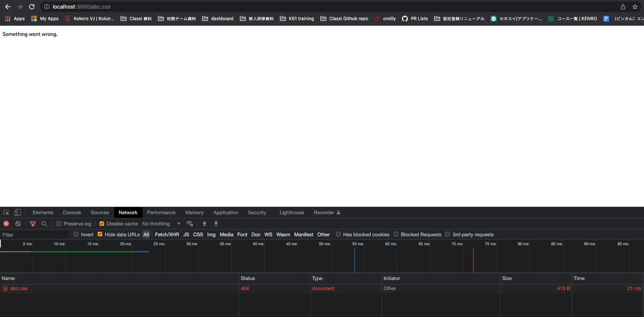Reload the page in browser
This screenshot has width=644, height=317.
click(x=32, y=7)
